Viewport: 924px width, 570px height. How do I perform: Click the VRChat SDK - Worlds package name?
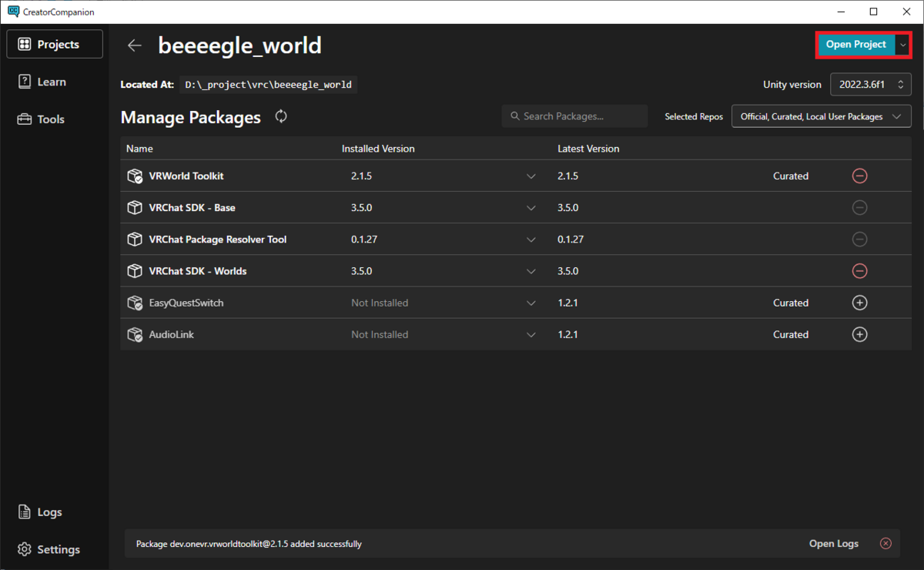coord(198,271)
